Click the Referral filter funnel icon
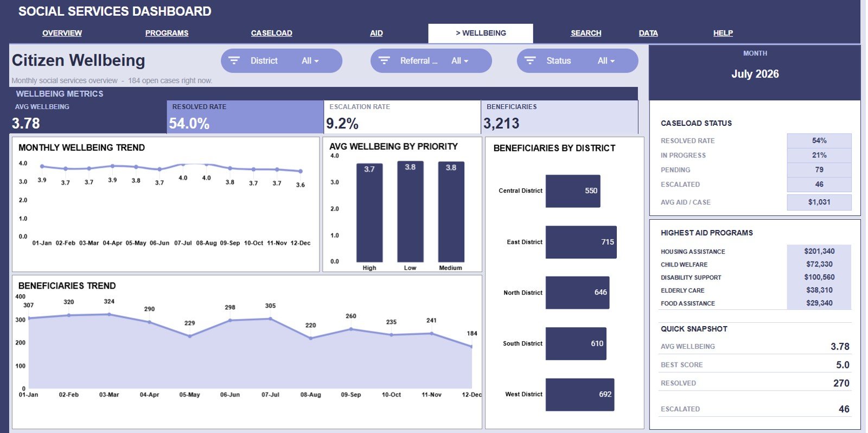 click(x=384, y=61)
